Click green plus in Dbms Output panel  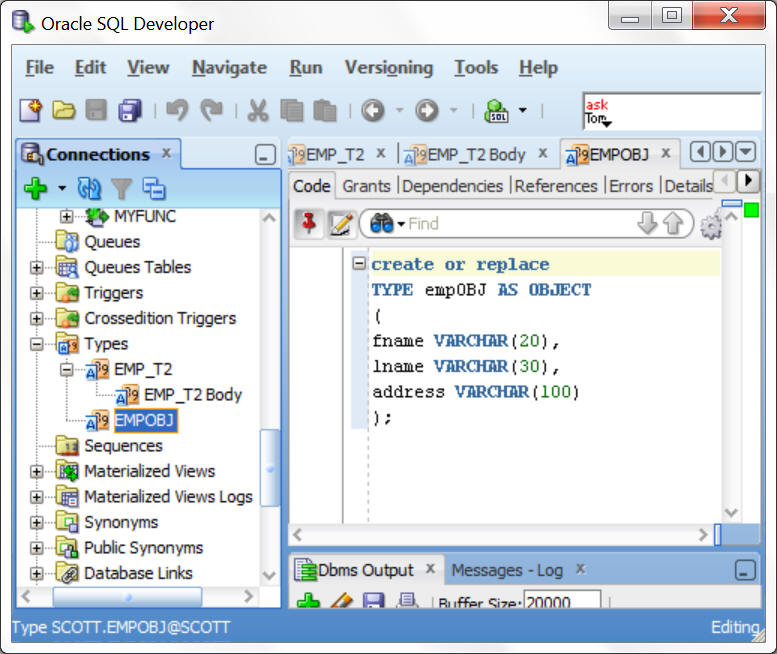pos(308,601)
